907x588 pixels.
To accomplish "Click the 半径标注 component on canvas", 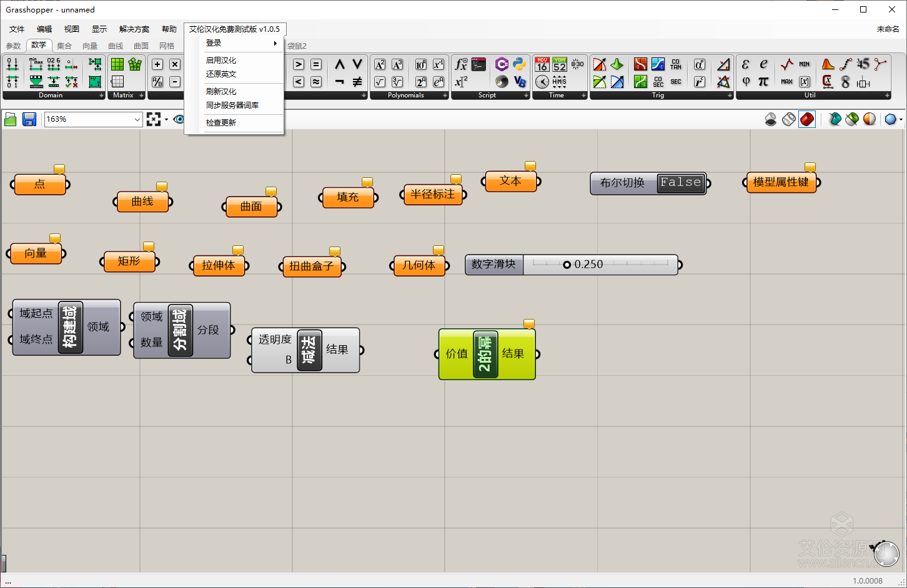I will [433, 195].
